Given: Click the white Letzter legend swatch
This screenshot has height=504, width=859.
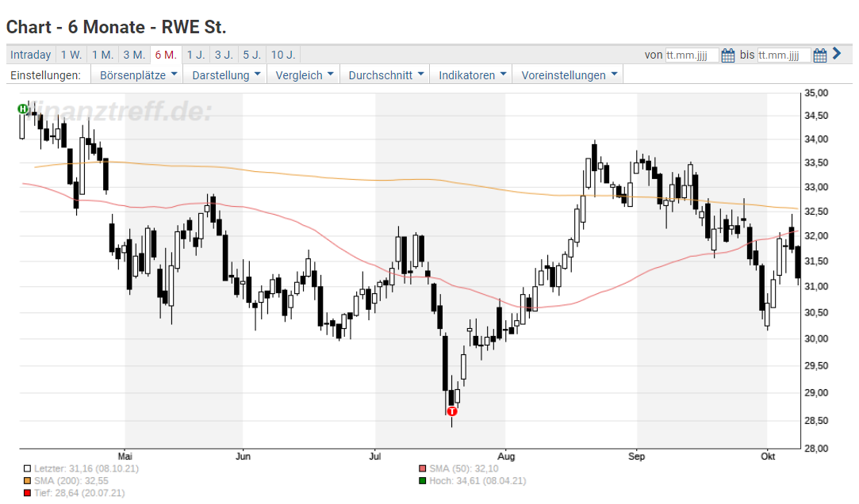Looking at the screenshot, I should [28, 469].
